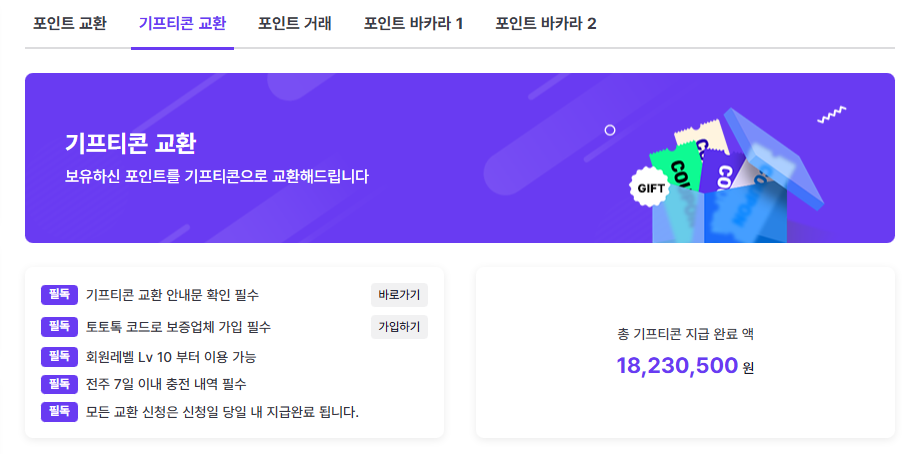This screenshot has height=454, width=920.
Task: Click the 기프티콘 교환 banner heading
Action: [x=130, y=143]
